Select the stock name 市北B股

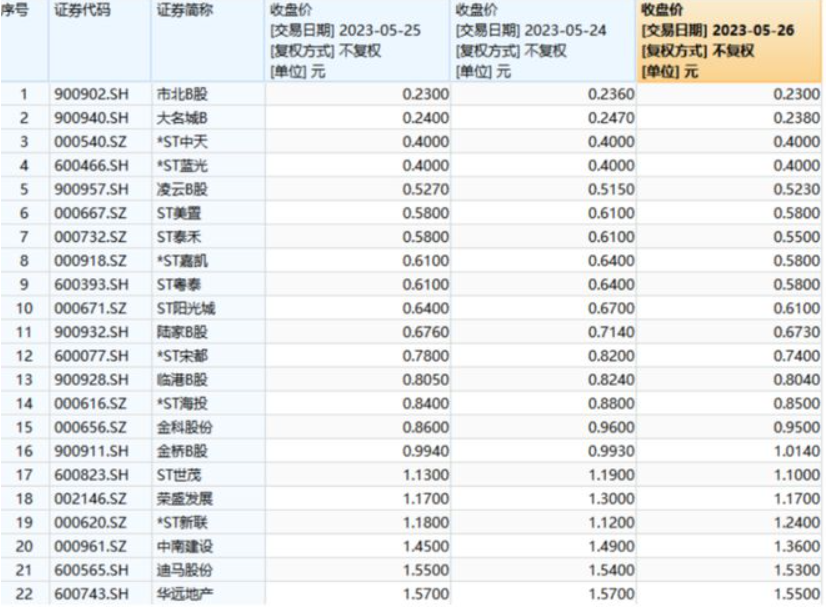pyautogui.click(x=182, y=94)
